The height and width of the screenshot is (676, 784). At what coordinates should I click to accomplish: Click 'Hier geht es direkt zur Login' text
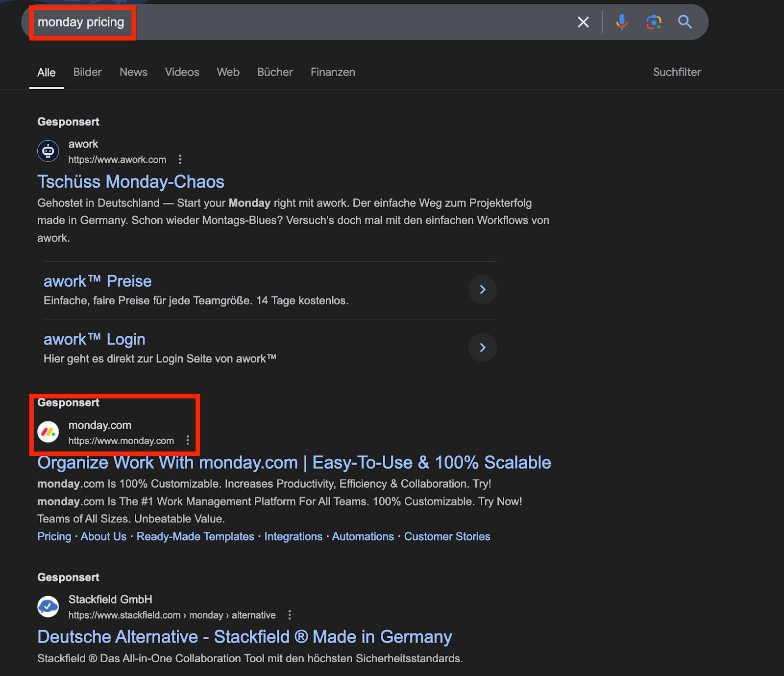point(160,359)
